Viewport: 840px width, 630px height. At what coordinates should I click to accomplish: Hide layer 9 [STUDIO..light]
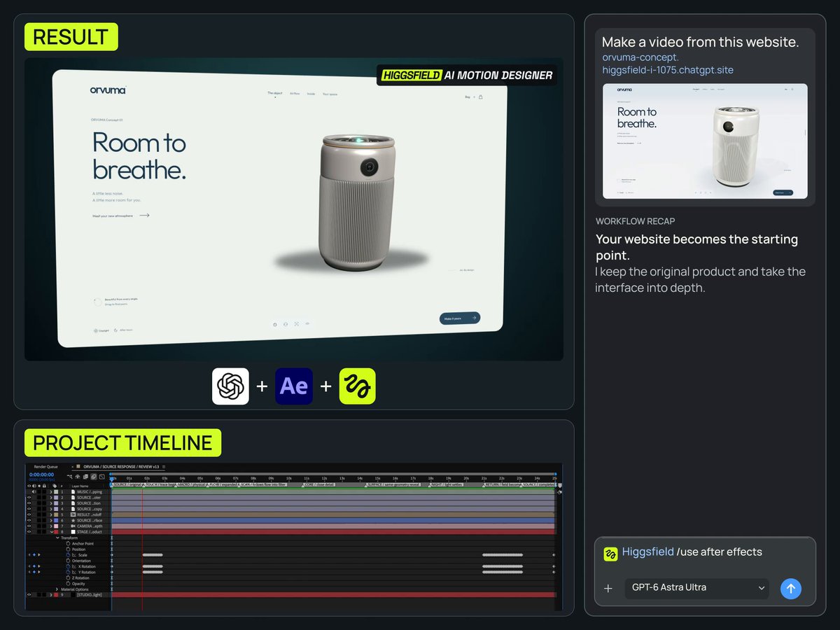pyautogui.click(x=29, y=595)
